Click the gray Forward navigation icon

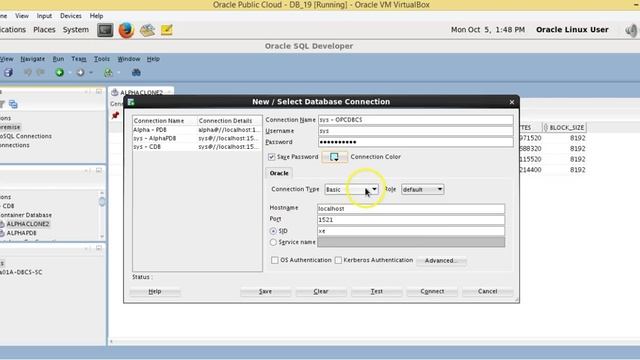[x=80, y=73]
